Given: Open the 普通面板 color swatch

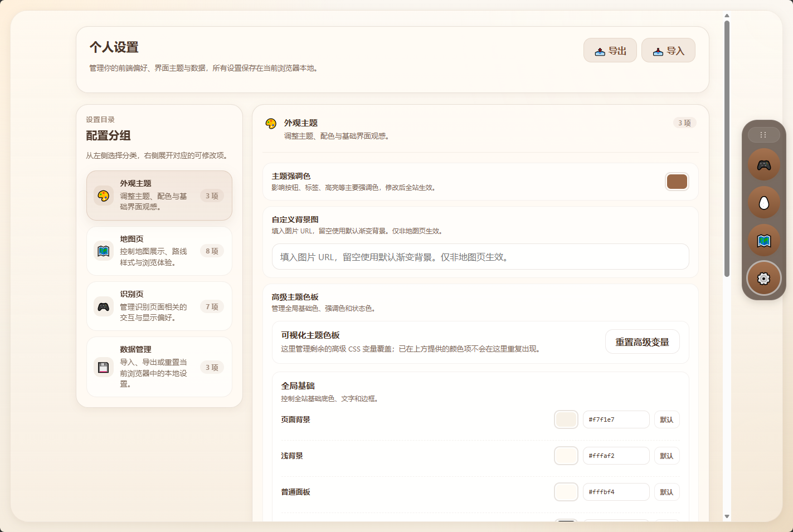Looking at the screenshot, I should tap(566, 492).
